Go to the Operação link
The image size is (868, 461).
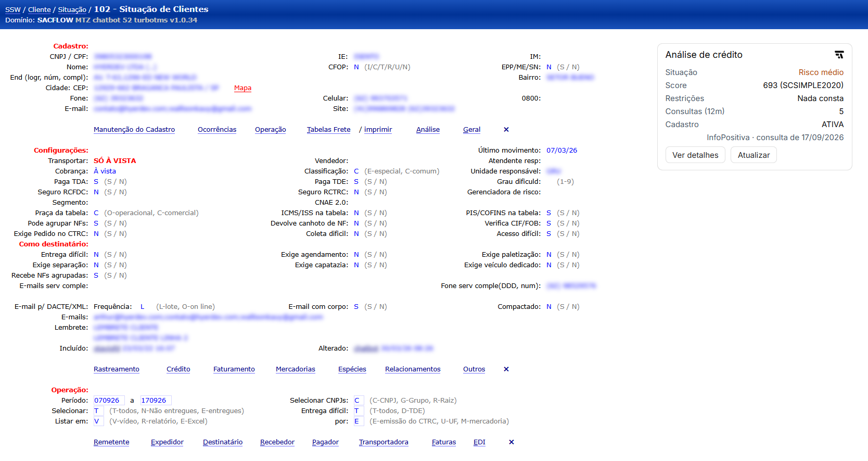(x=271, y=130)
